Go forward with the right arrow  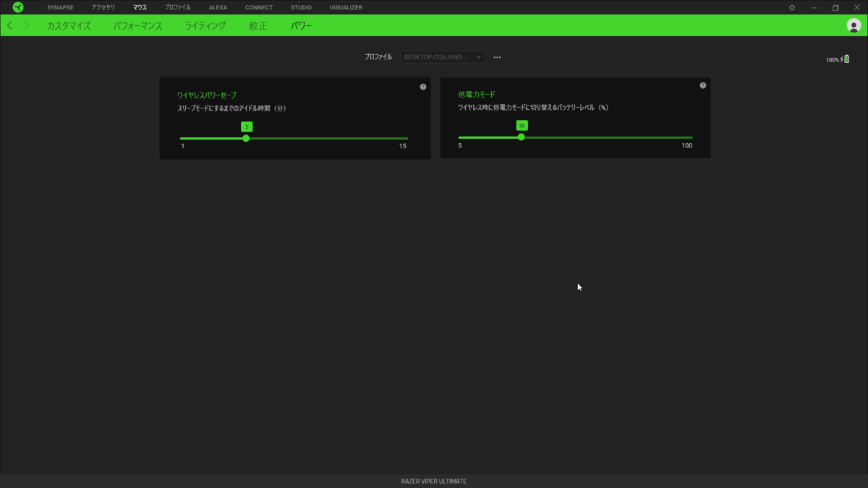pyautogui.click(x=27, y=25)
